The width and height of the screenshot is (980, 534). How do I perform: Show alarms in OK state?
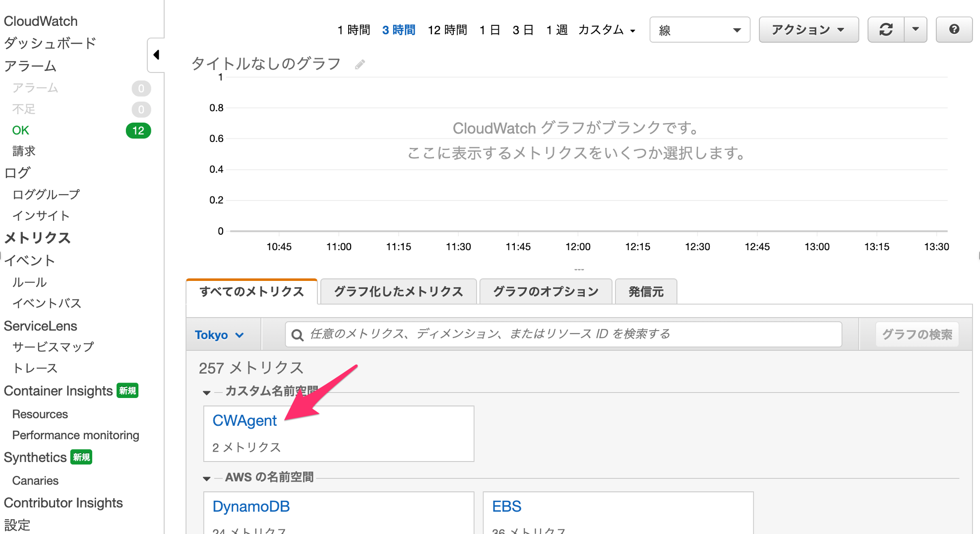pos(21,131)
